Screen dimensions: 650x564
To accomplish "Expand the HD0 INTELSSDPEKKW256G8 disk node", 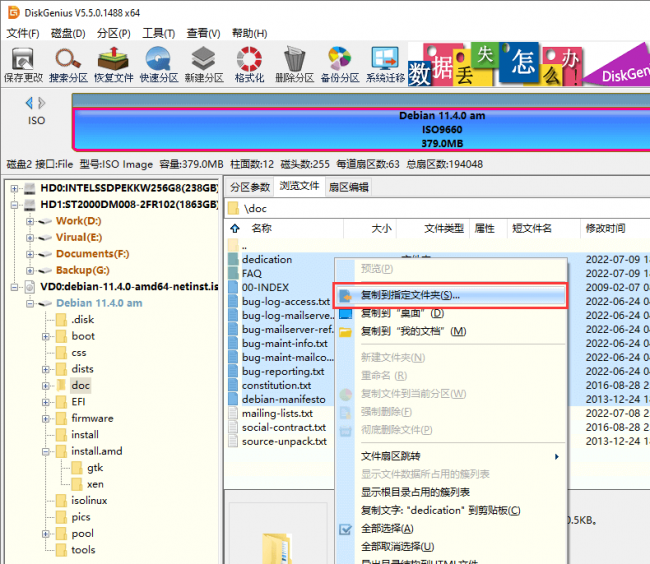I will tap(15, 189).
